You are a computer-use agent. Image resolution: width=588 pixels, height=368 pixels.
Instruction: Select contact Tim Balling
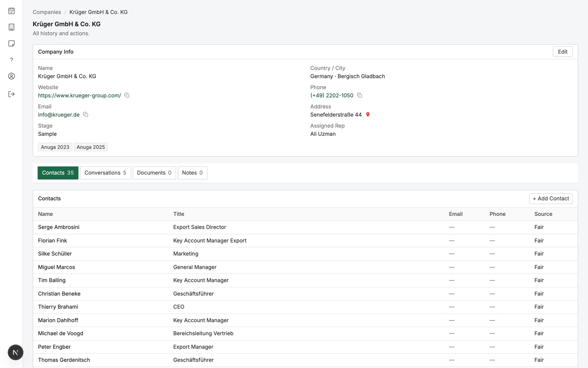[51, 280]
